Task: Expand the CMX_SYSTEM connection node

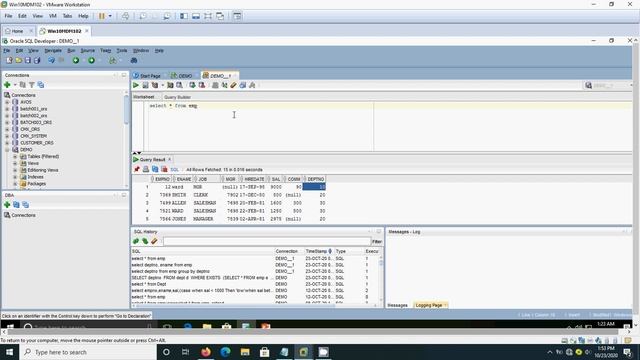Action: click(x=7, y=136)
